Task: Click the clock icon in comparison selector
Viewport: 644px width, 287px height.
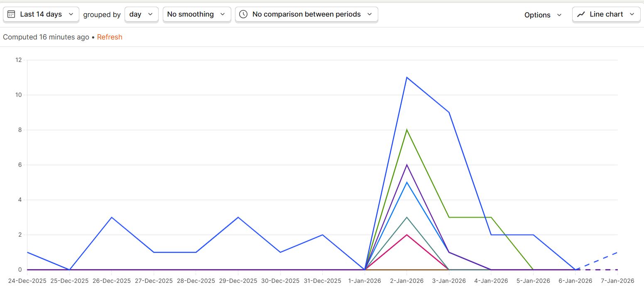Action: click(x=243, y=14)
